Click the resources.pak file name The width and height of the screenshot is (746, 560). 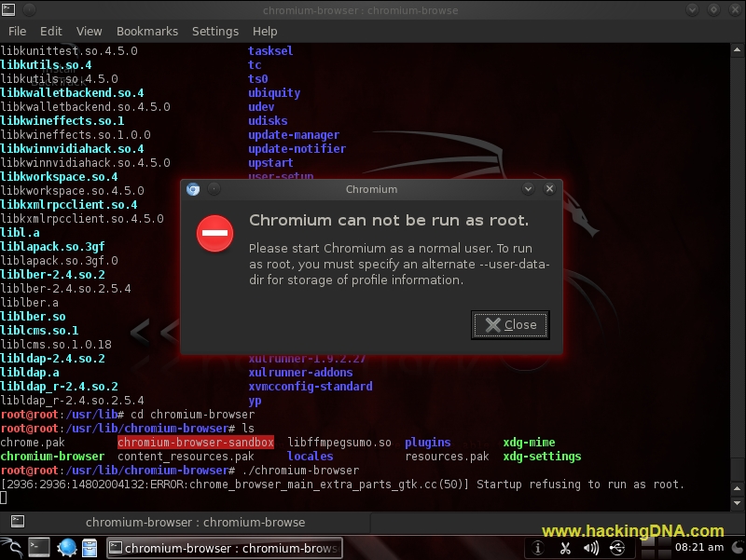click(447, 457)
